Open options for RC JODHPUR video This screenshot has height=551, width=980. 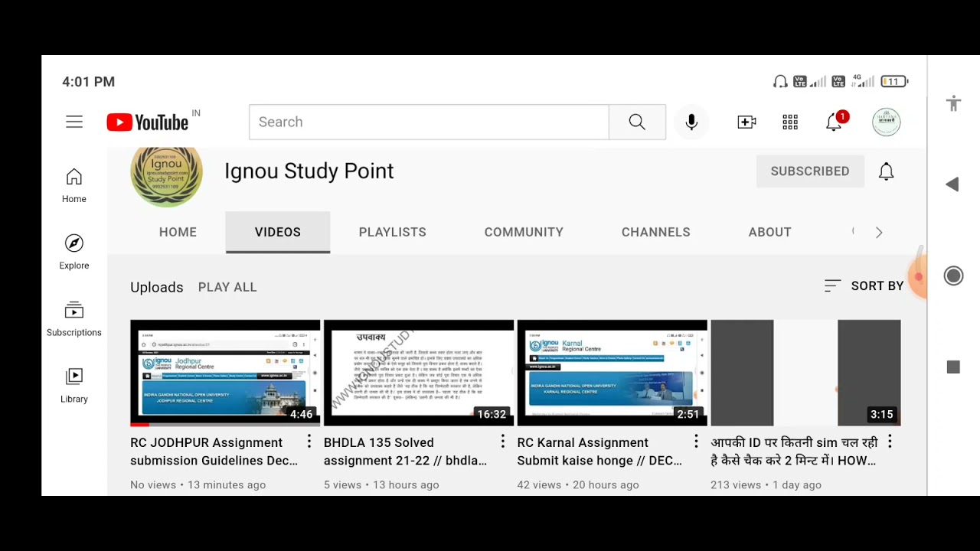click(x=309, y=442)
